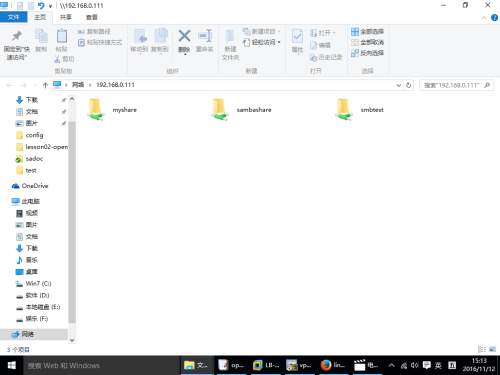This screenshot has height=375, width=500.
Task: Click the Up directory arrow
Action: [45, 85]
